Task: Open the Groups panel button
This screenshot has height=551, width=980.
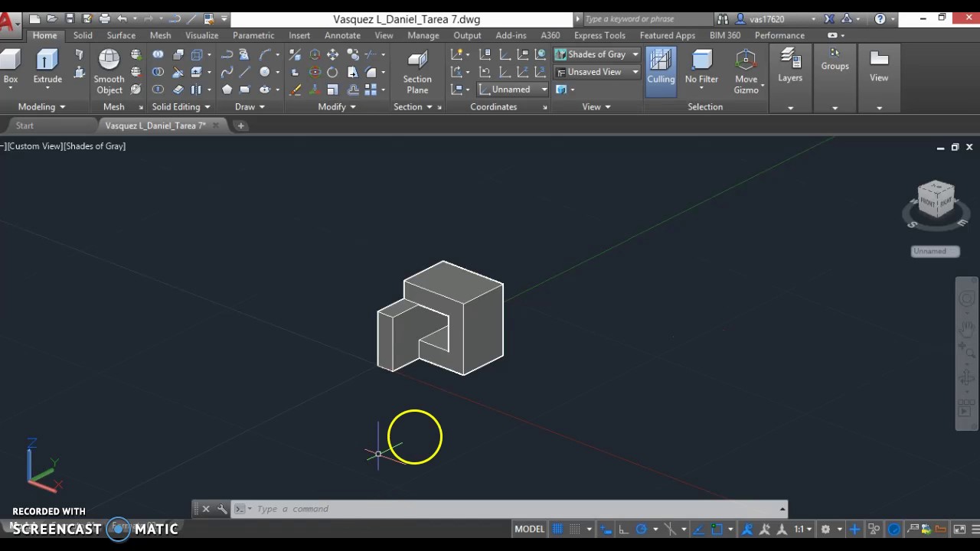Action: tap(835, 61)
